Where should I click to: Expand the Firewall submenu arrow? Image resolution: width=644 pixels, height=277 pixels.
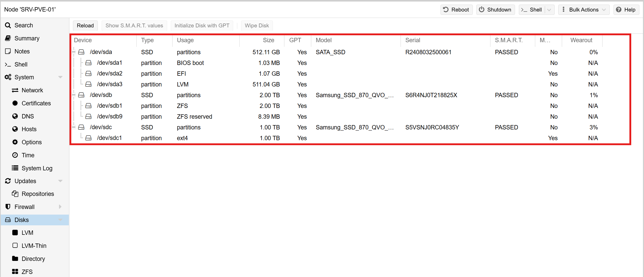(60, 207)
